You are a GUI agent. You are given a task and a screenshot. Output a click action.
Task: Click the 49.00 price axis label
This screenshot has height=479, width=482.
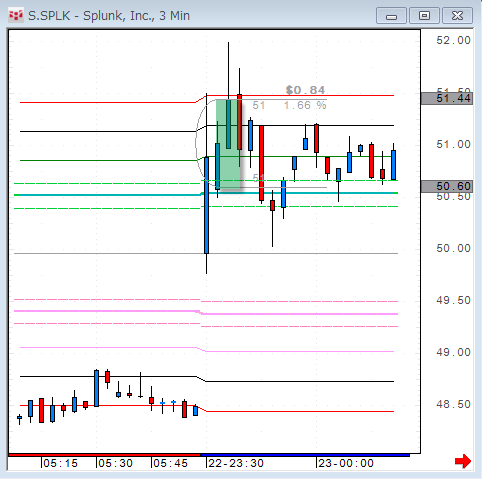click(x=453, y=352)
